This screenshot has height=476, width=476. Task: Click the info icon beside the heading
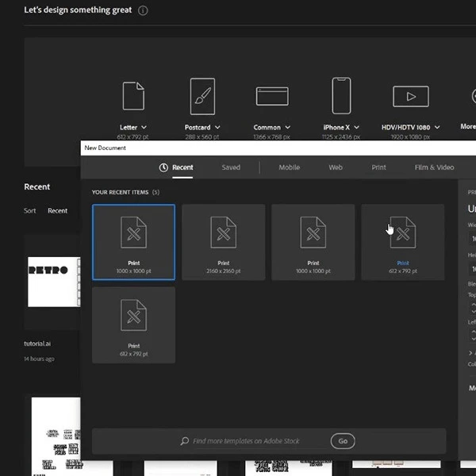click(x=143, y=11)
